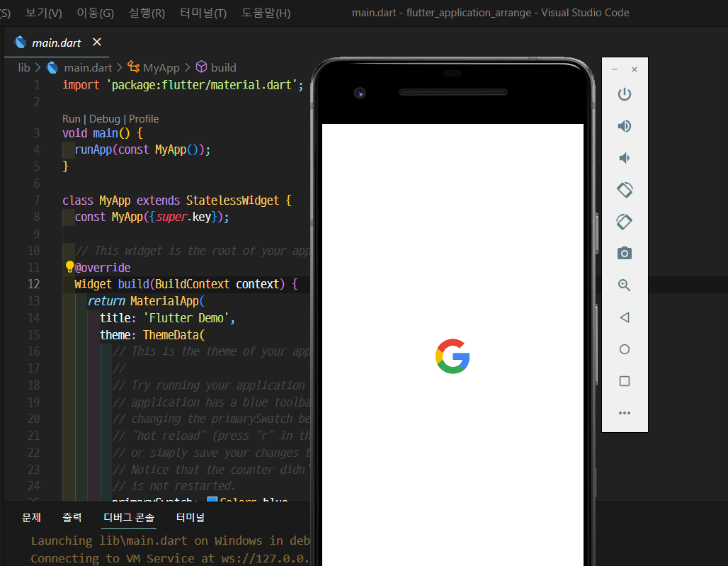Click the lightbulb quick-fix icon on line 11
This screenshot has height=566, width=728.
coord(69,266)
